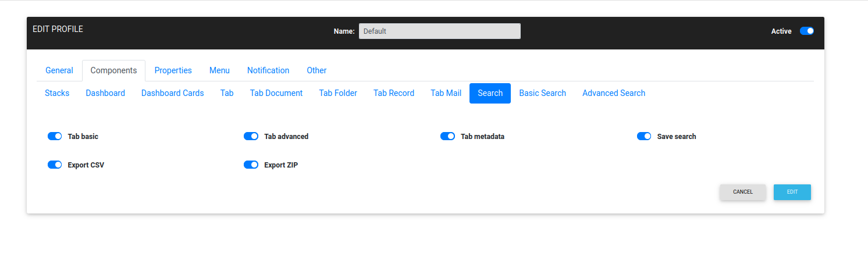The height and width of the screenshot is (260, 868).
Task: Switch to Dashboard Cards sub-tab
Action: pos(173,93)
